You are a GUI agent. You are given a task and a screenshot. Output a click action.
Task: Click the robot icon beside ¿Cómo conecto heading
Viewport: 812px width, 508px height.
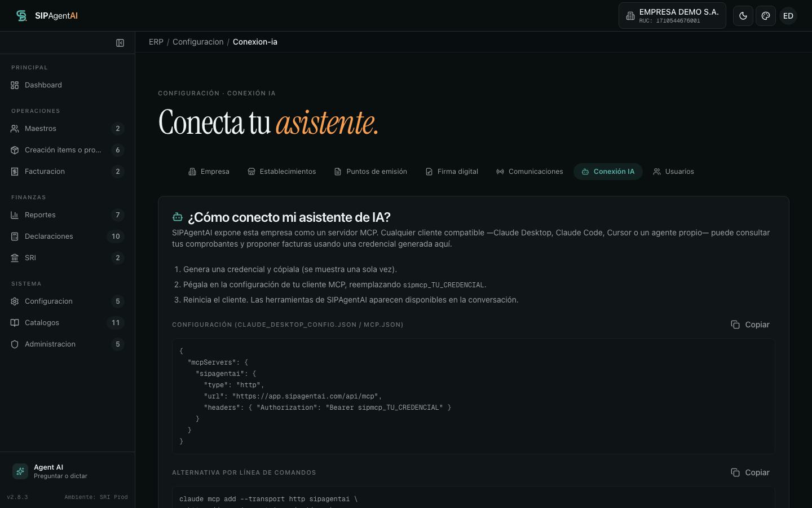point(178,217)
